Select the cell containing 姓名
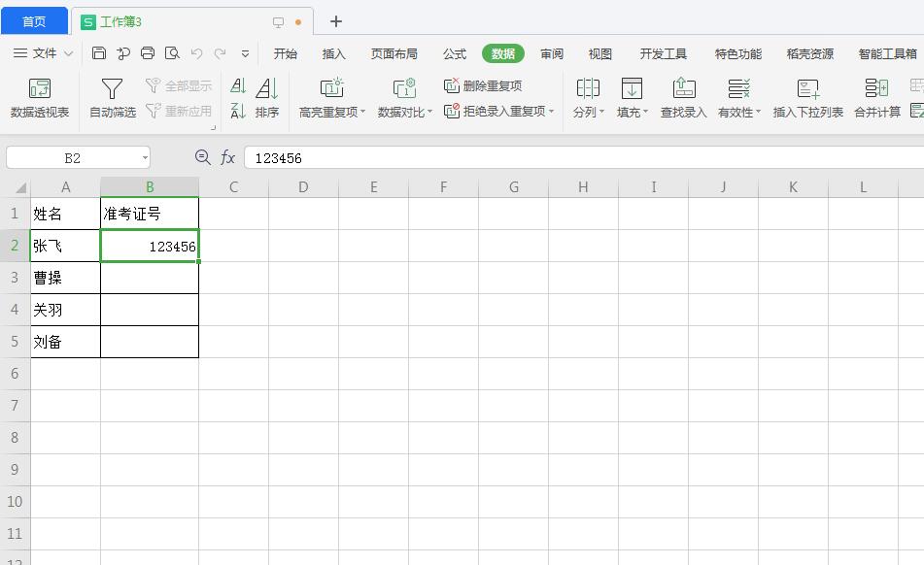The width and height of the screenshot is (924, 565). (x=65, y=213)
